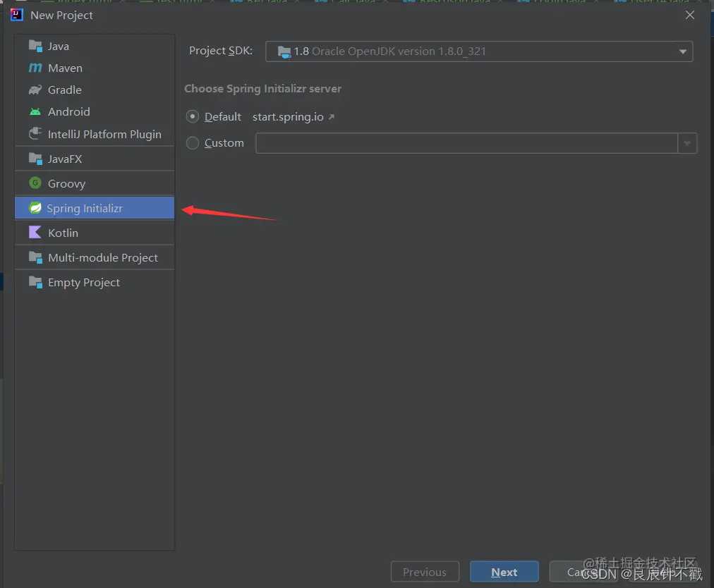Click the JavaFX folder icon

click(x=35, y=159)
